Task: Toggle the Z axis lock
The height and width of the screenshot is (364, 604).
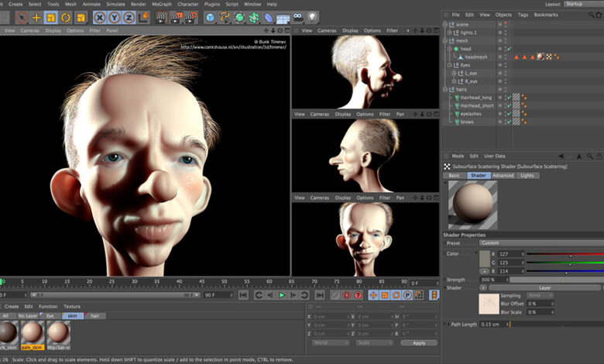Action: pos(129,17)
